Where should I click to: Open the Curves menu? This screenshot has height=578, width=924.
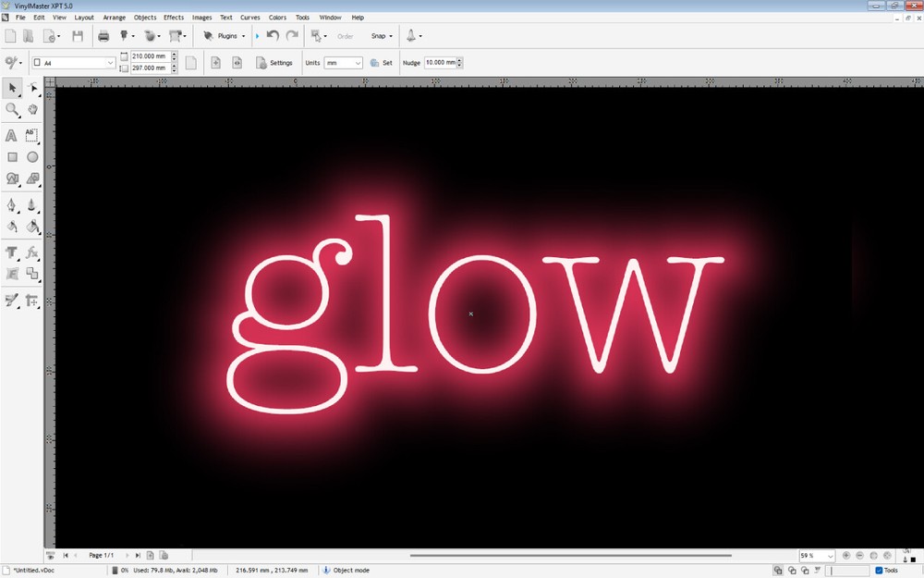tap(249, 18)
